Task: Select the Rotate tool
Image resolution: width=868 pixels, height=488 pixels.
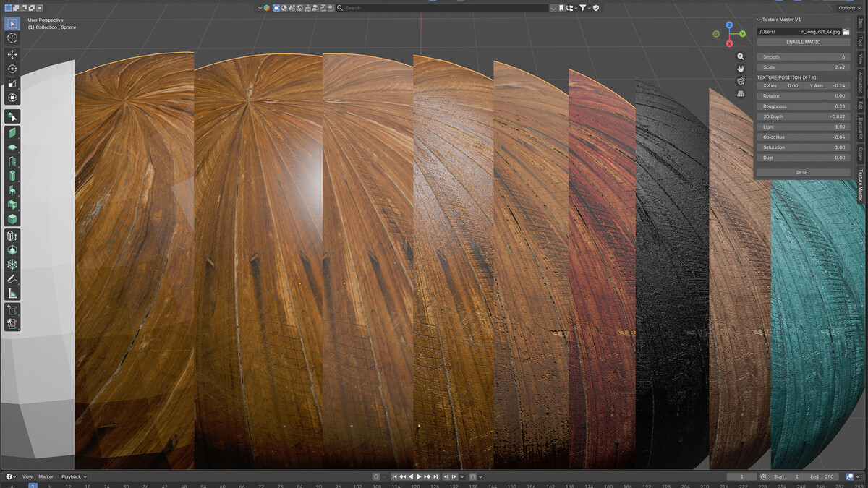Action: (12, 69)
